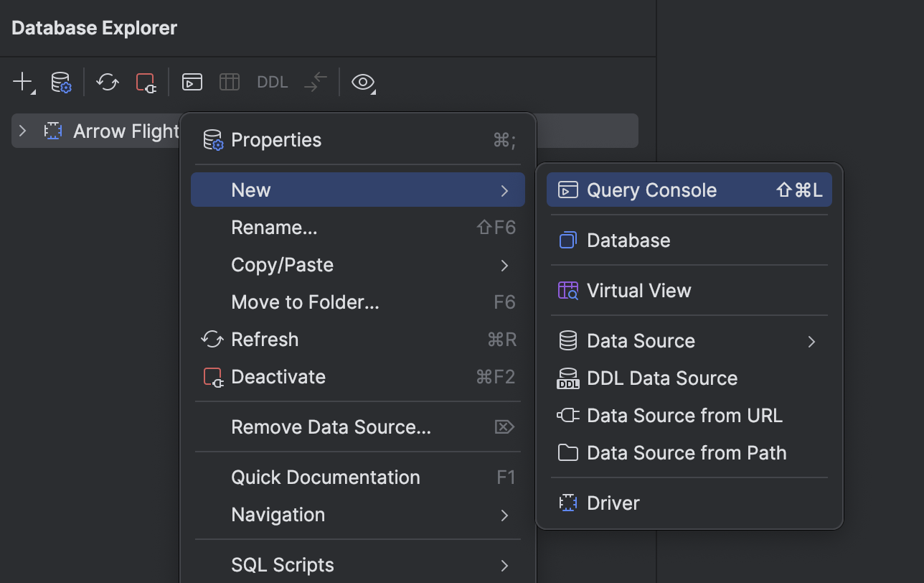Click the Arrow Flight data source name
Viewport: 924px width, 583px height.
coord(126,131)
